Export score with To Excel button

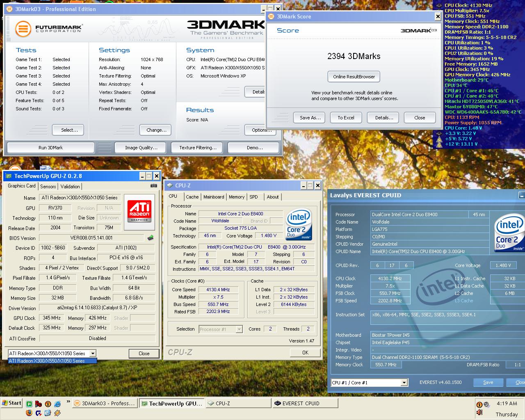pyautogui.click(x=346, y=118)
